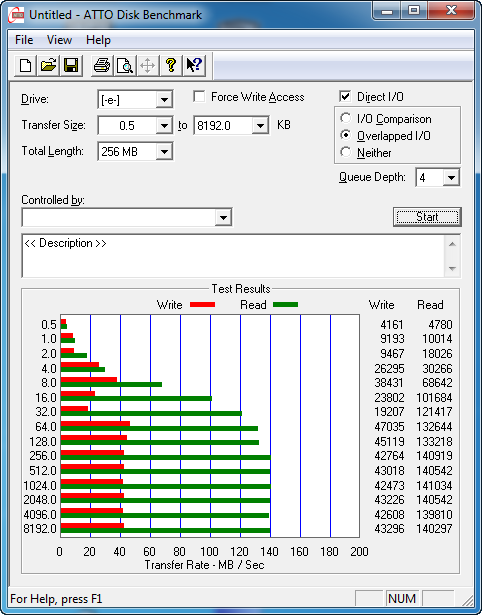Screen dimensions: 482x615
Task: Click the Save floppy disk icon
Action: [71, 65]
